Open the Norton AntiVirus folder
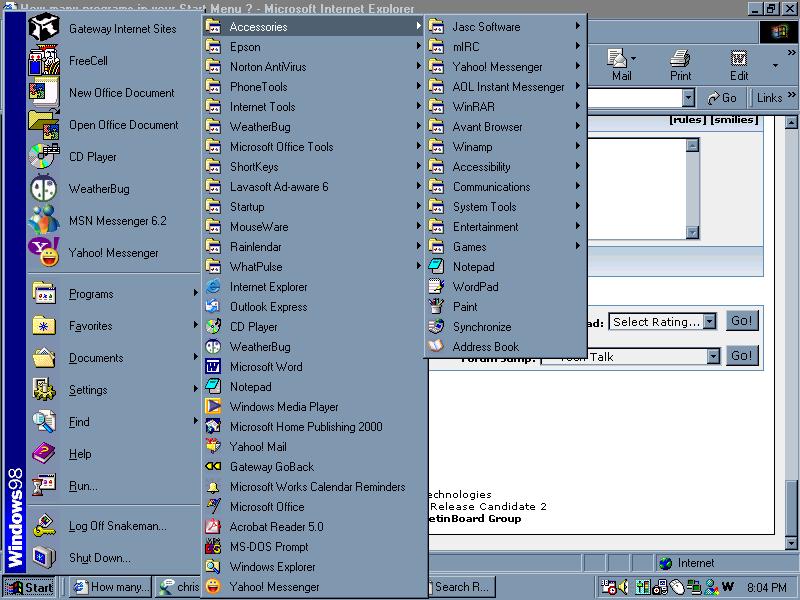 [x=314, y=67]
